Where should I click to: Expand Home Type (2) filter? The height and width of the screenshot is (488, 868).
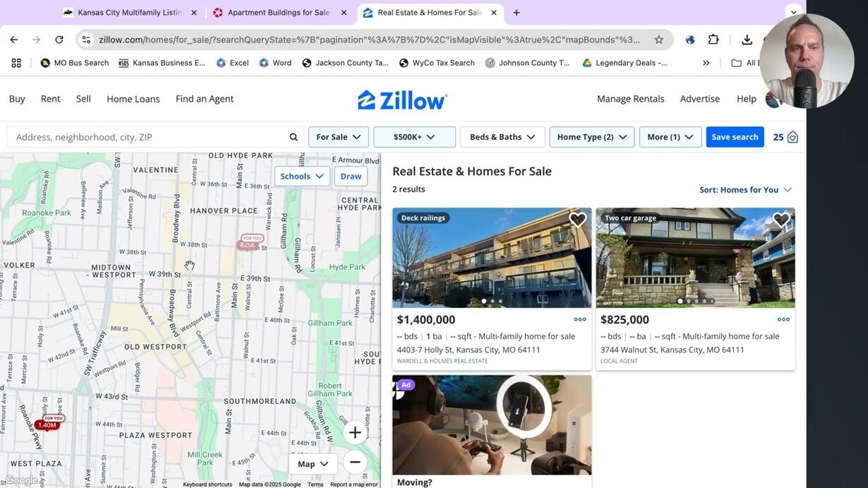pos(592,137)
